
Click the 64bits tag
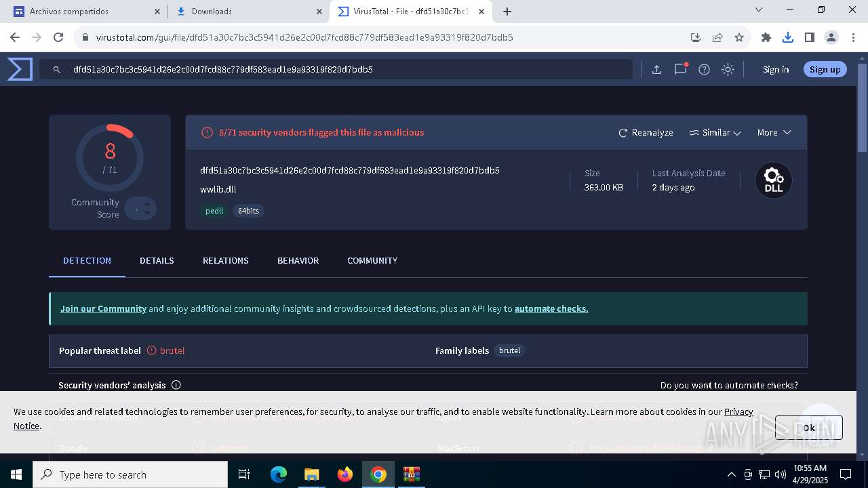click(248, 211)
